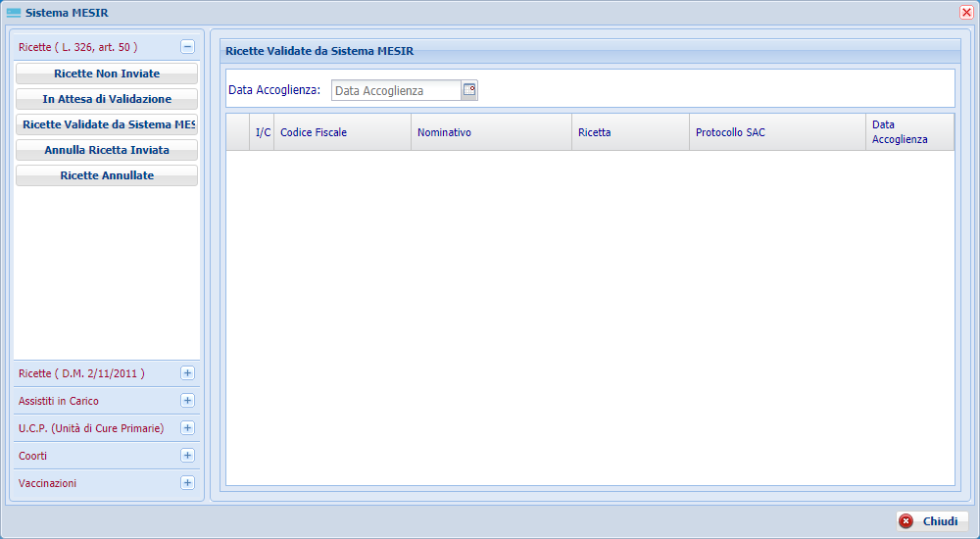Open Ricette Non Inviate
This screenshot has height=539, width=980.
coord(107,73)
